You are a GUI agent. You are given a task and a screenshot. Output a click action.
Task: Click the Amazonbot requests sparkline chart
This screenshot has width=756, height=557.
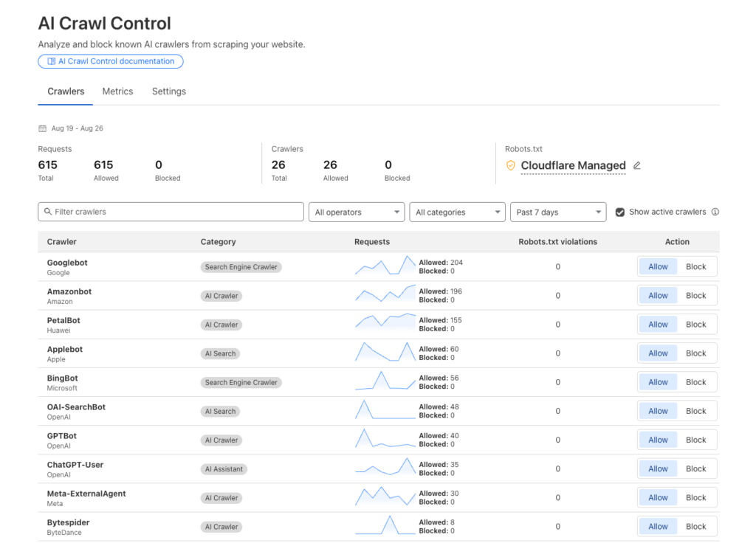[385, 294]
